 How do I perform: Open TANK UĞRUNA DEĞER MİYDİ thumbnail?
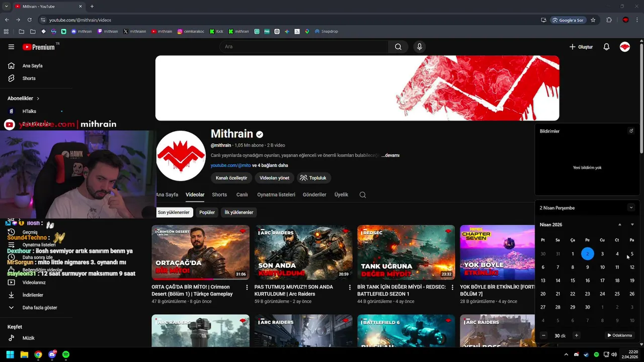(x=406, y=252)
